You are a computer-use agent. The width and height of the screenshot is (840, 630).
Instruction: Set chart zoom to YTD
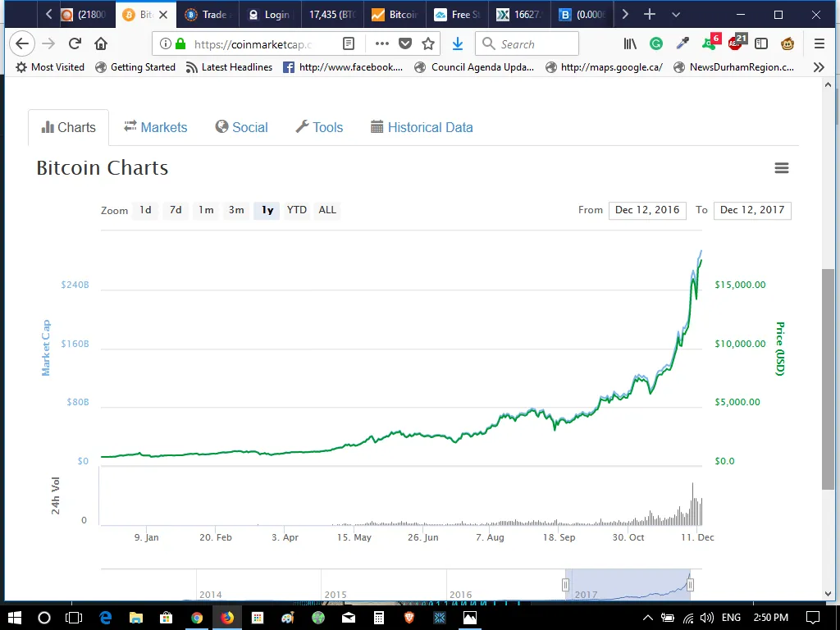click(x=297, y=210)
